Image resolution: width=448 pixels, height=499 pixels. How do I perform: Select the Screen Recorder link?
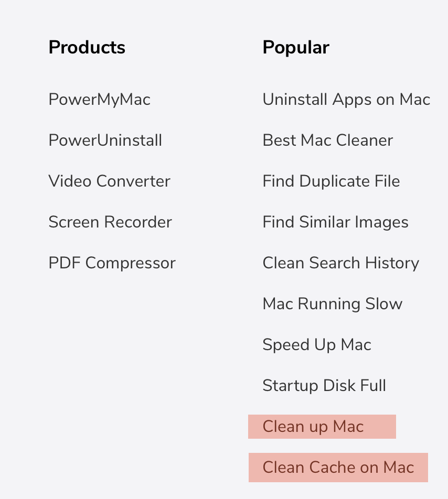(110, 222)
